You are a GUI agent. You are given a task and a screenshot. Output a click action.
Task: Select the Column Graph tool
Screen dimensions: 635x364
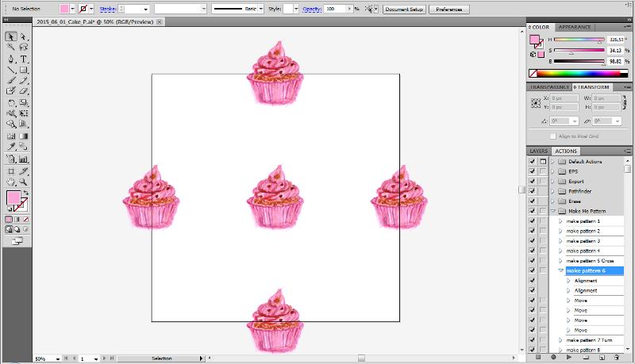[24, 159]
